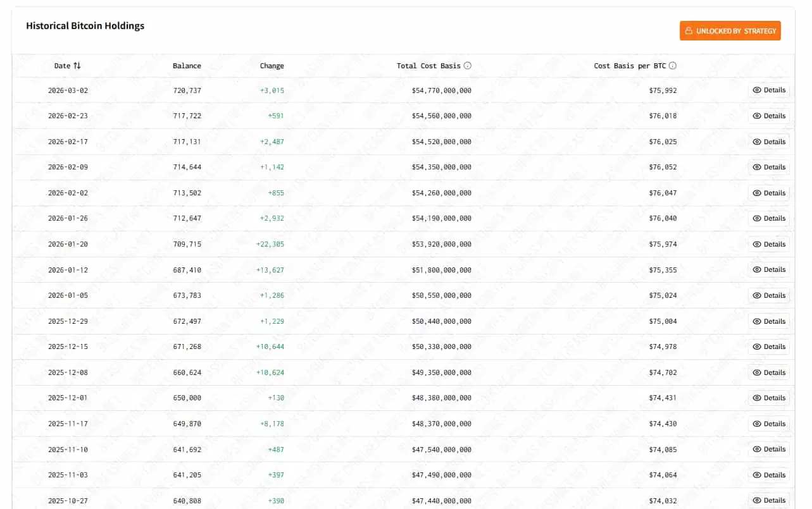Click Details for the 2025-12-15 entry

pos(768,346)
